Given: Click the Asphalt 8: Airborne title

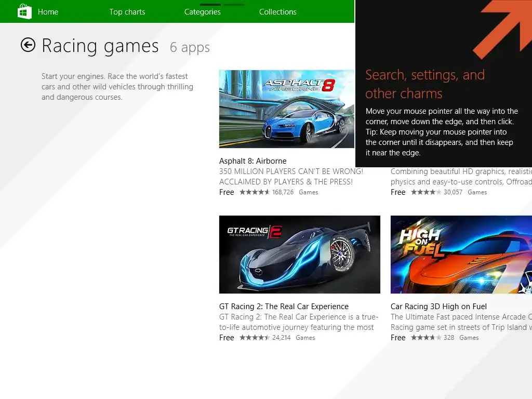Looking at the screenshot, I should point(253,161).
